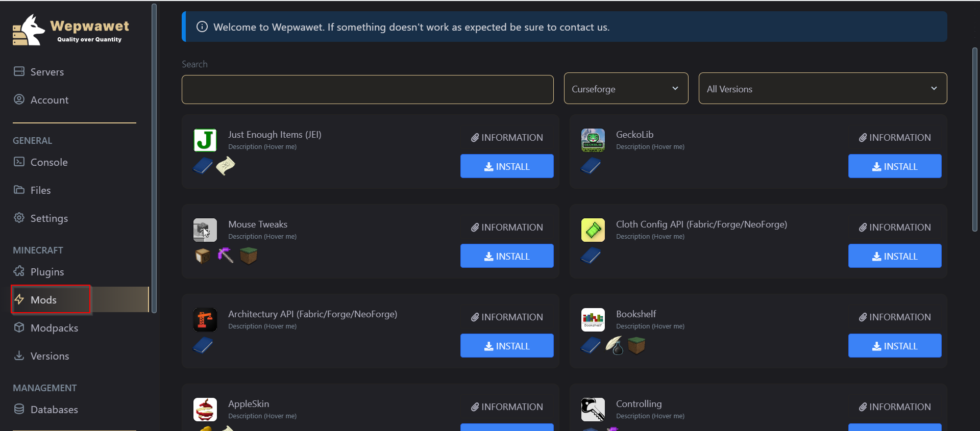Click the crate icon under Mouse Tweaks

(203, 256)
